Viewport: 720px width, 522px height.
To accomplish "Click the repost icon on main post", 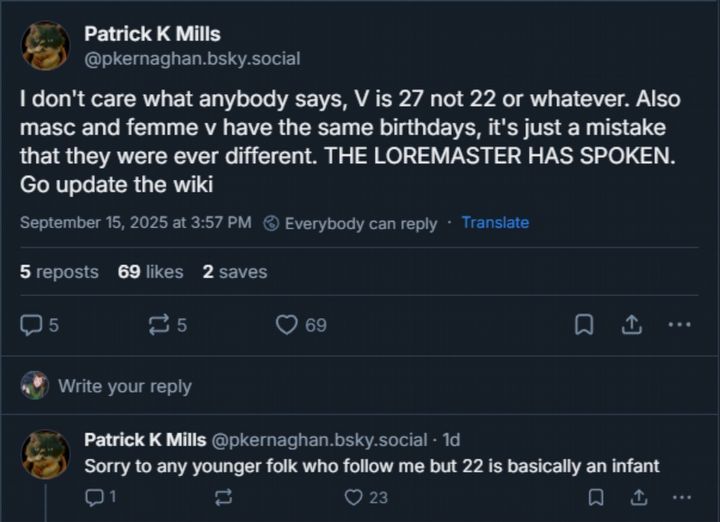I will pos(158,325).
